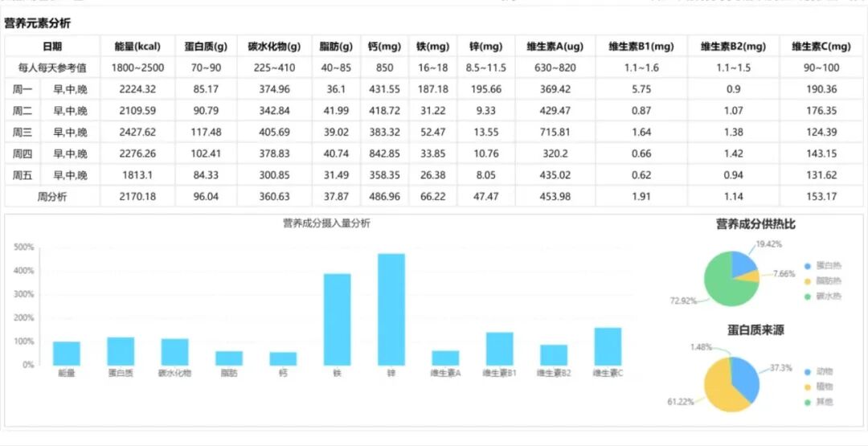This screenshot has height=446, width=868.
Task: Select the 铁 bar in the chart
Action: point(337,319)
